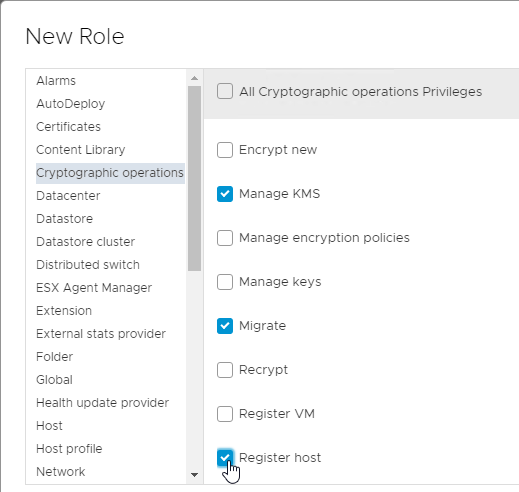Choose the Global privileges category
This screenshot has width=519, height=492.
[x=54, y=380]
